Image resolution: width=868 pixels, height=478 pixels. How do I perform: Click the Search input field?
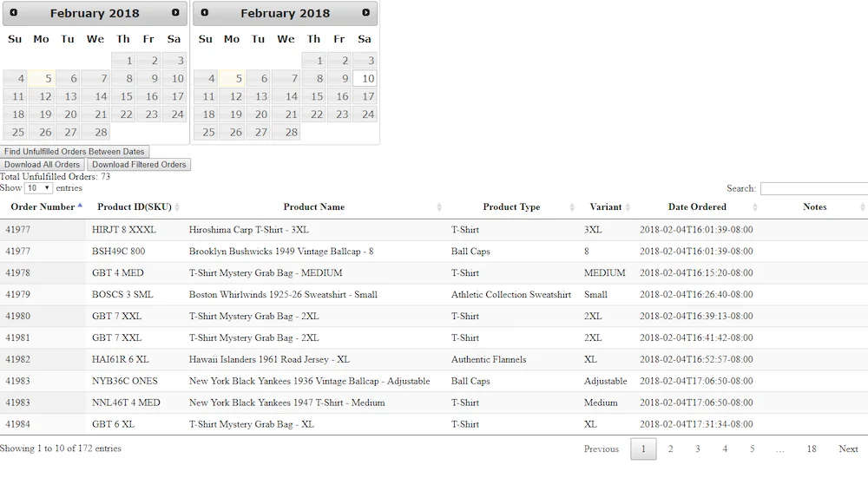point(813,188)
